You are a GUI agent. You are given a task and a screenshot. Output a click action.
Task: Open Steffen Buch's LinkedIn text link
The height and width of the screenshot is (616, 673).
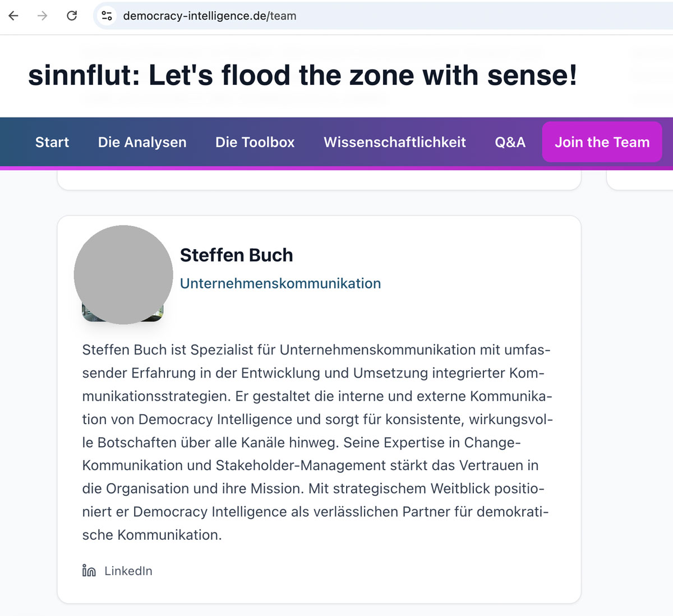tap(128, 571)
